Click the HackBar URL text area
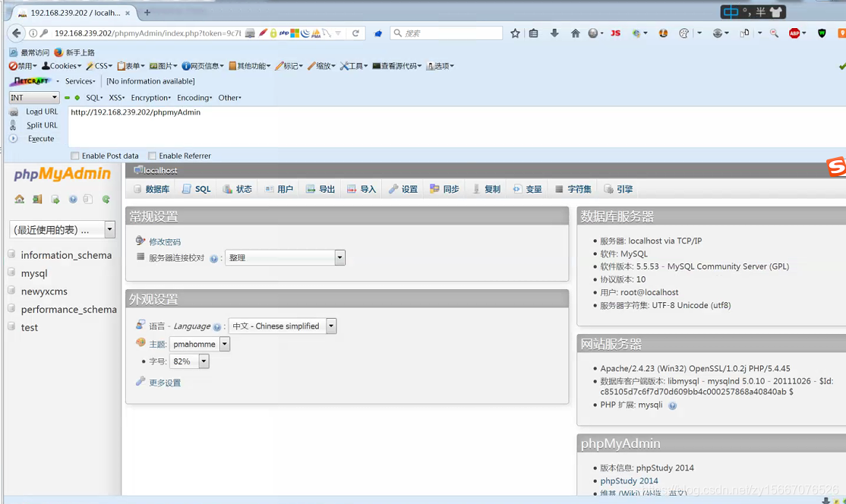Image resolution: width=846 pixels, height=504 pixels. [x=456, y=127]
